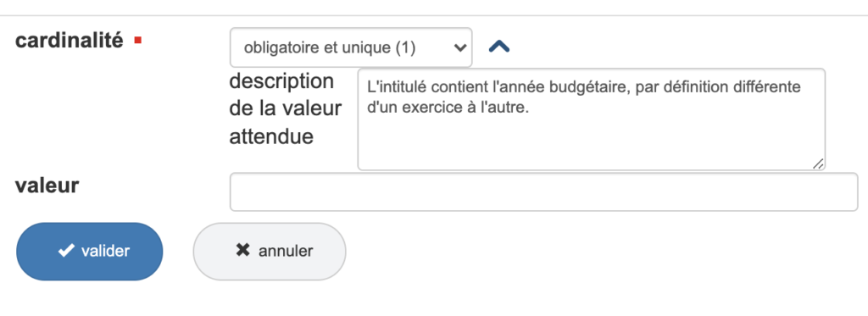Click the X icon on annuler

click(242, 250)
